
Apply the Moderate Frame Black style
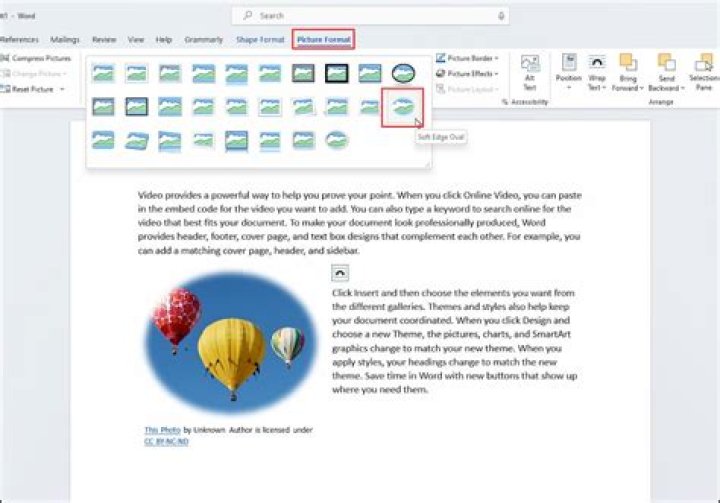(x=136, y=107)
